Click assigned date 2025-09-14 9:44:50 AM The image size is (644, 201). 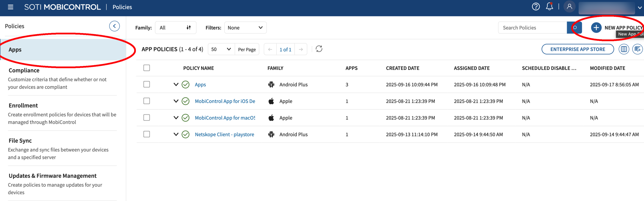tap(478, 134)
